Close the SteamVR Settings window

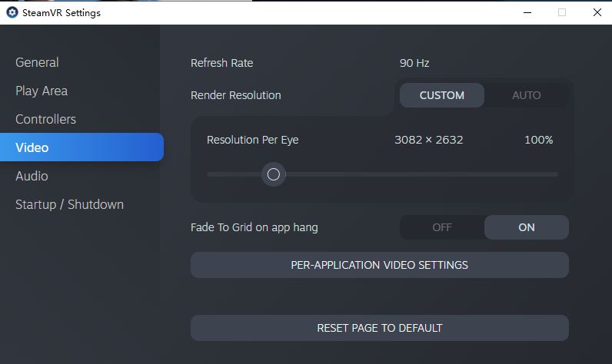click(597, 12)
